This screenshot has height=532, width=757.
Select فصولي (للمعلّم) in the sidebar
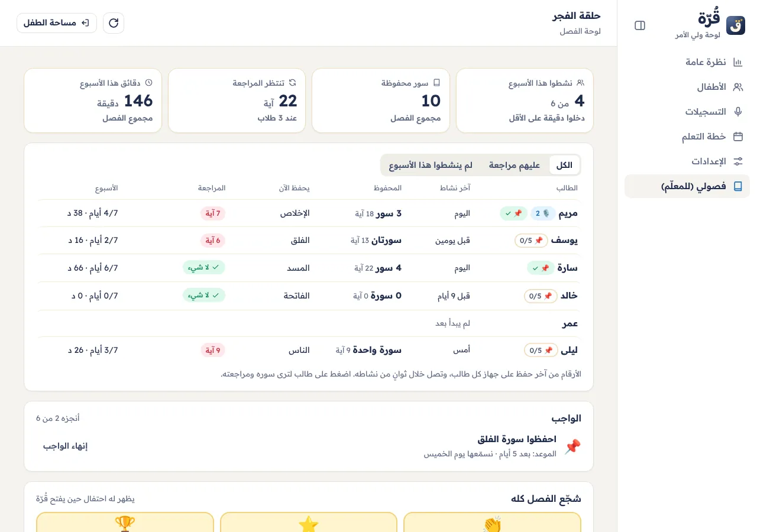[687, 186]
